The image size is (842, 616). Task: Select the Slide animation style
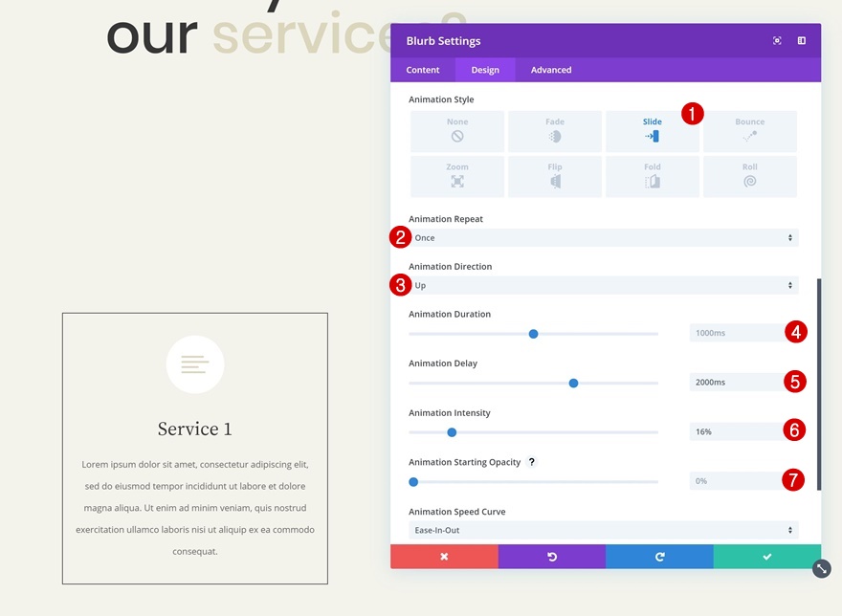click(x=653, y=131)
